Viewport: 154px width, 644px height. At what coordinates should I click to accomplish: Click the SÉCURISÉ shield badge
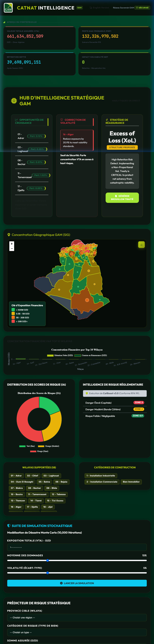[x=142, y=8]
